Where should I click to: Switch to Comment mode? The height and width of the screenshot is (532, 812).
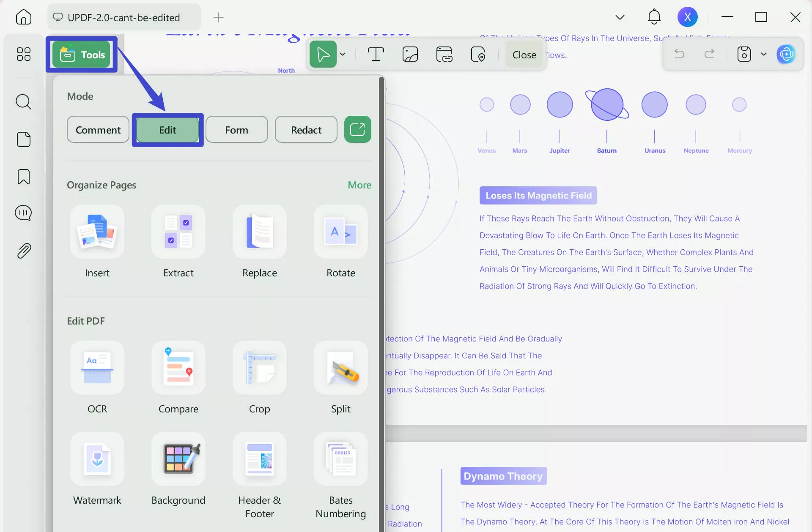point(98,130)
